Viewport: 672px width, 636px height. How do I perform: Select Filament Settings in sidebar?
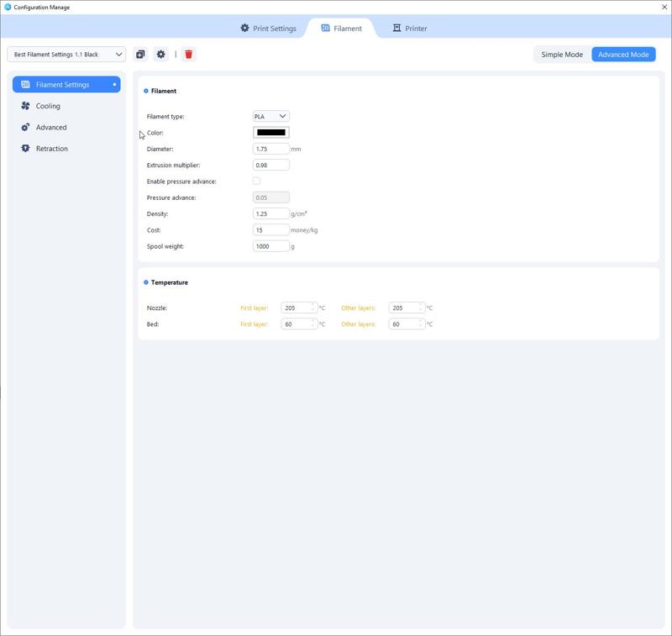point(66,84)
